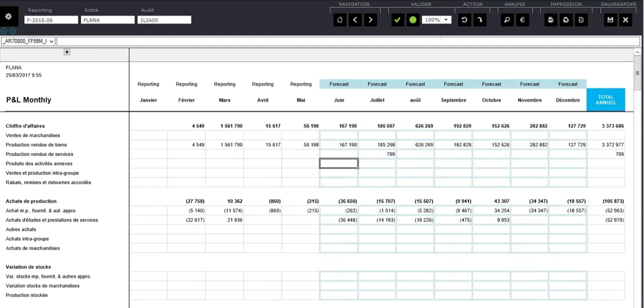Expand the row group with plus button
The image size is (644, 308).
[67, 52]
